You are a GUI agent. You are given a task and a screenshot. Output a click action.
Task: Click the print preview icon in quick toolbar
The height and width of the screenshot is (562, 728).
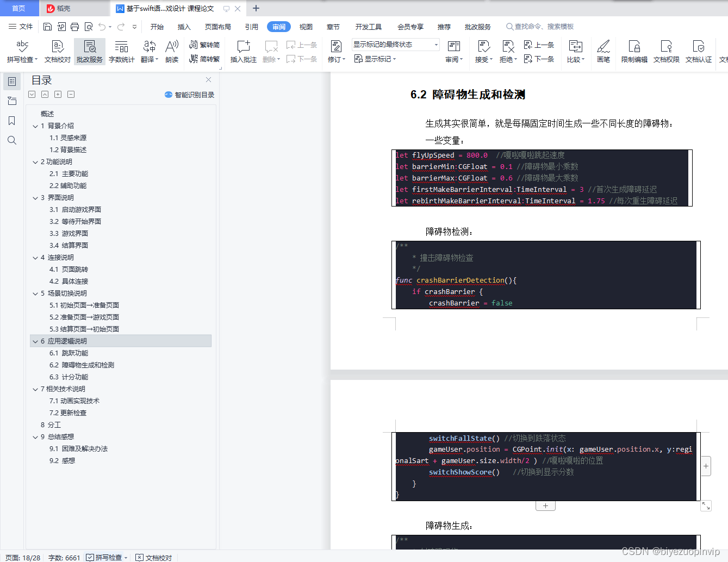pos(89,27)
